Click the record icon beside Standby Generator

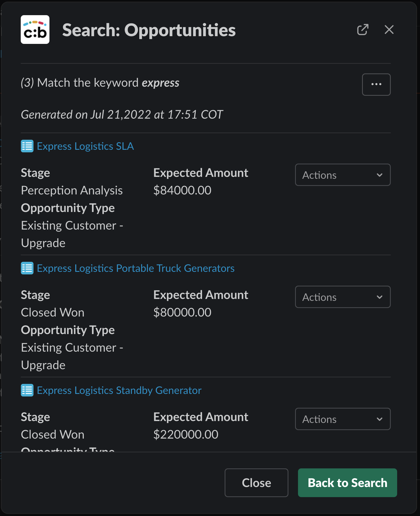tap(27, 390)
